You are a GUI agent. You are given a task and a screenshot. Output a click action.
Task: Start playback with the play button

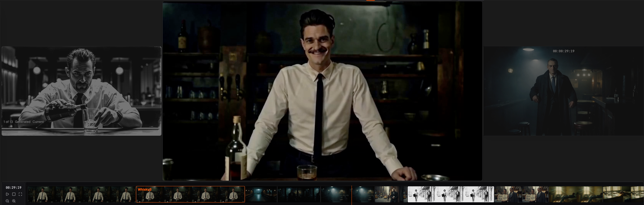[x=7, y=194]
